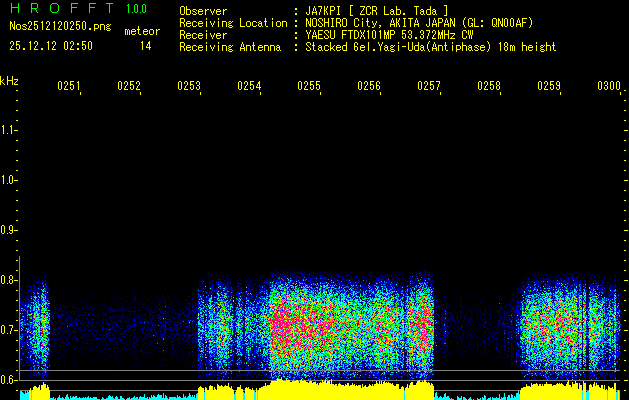This screenshot has height=400, width=629.
Task: Click the kHz axis unit label
Action: [10, 80]
